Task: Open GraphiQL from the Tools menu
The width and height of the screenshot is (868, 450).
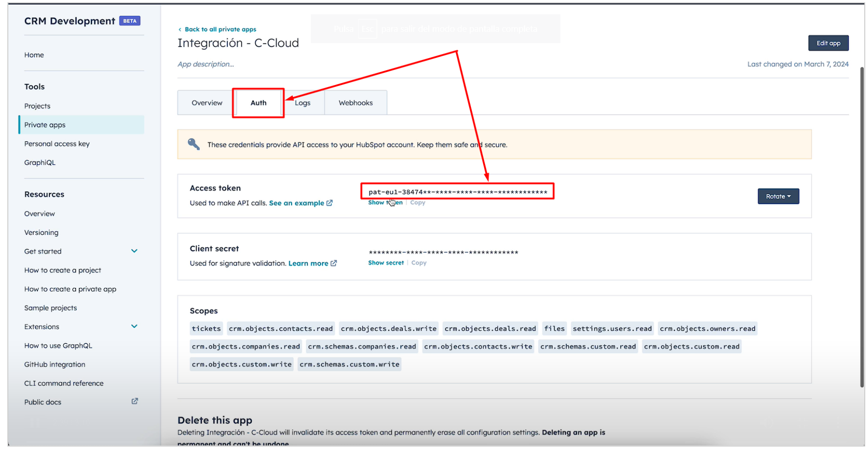Action: coord(40,162)
